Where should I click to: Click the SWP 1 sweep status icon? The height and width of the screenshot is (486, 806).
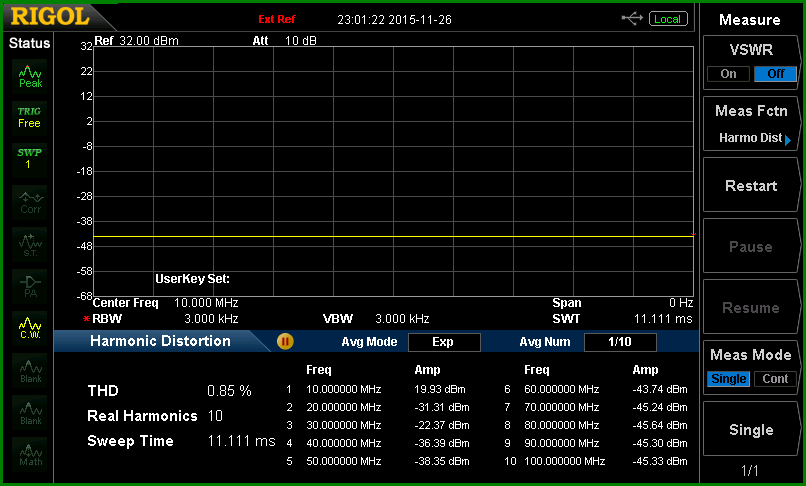[x=30, y=160]
